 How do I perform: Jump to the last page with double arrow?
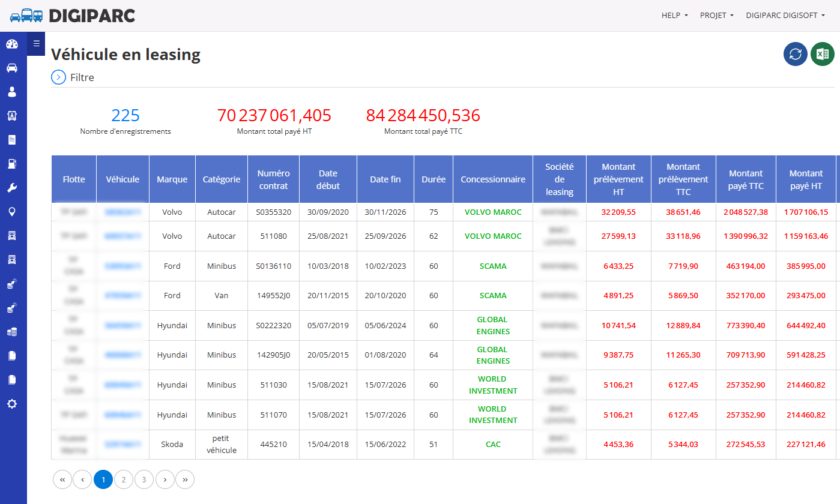pyautogui.click(x=185, y=479)
